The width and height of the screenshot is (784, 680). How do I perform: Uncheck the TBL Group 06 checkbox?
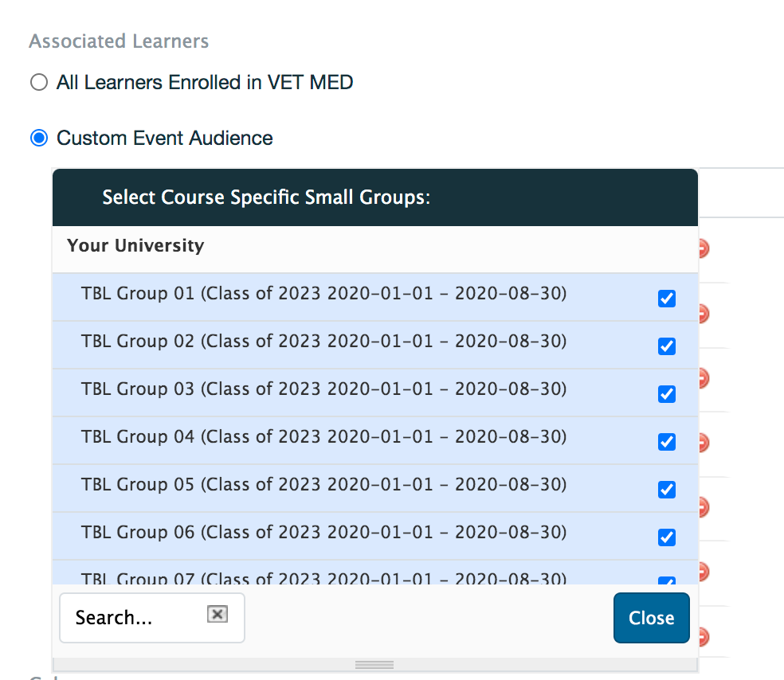click(x=666, y=537)
